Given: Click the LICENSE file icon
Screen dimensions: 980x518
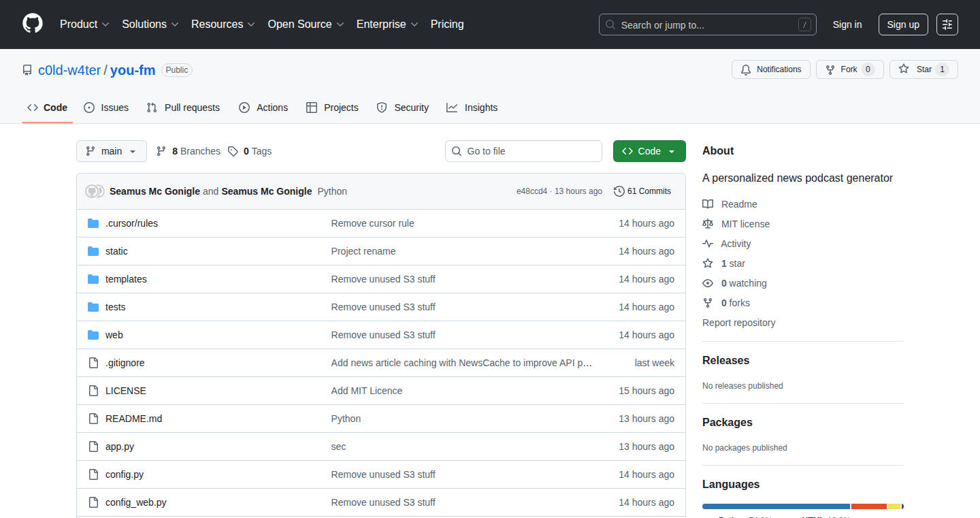Looking at the screenshot, I should [x=93, y=391].
